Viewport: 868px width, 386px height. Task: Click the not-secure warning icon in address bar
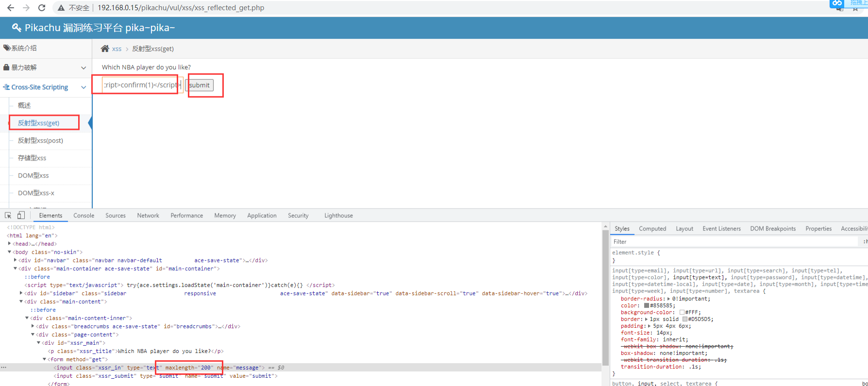(61, 8)
